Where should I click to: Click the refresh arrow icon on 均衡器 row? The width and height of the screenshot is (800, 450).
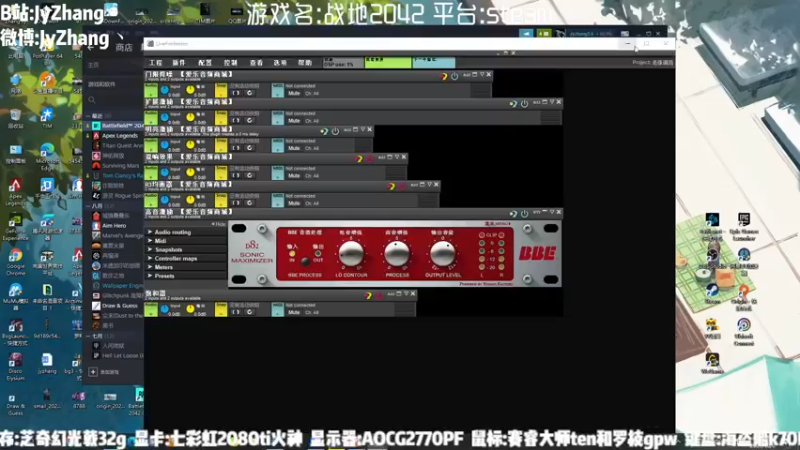tap(249, 204)
